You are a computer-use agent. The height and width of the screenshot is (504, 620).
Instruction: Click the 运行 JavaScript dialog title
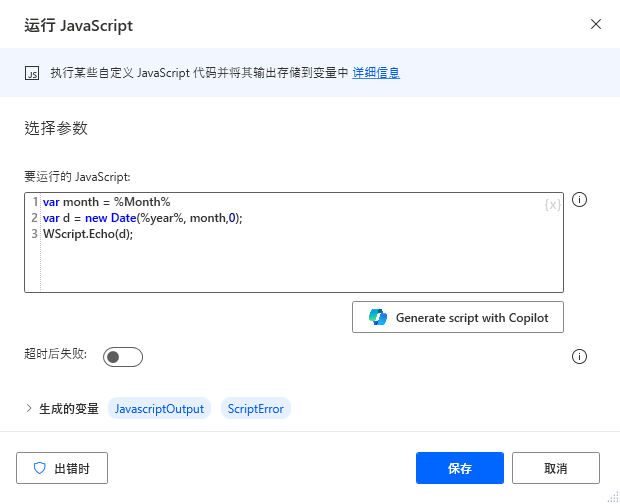click(x=79, y=26)
